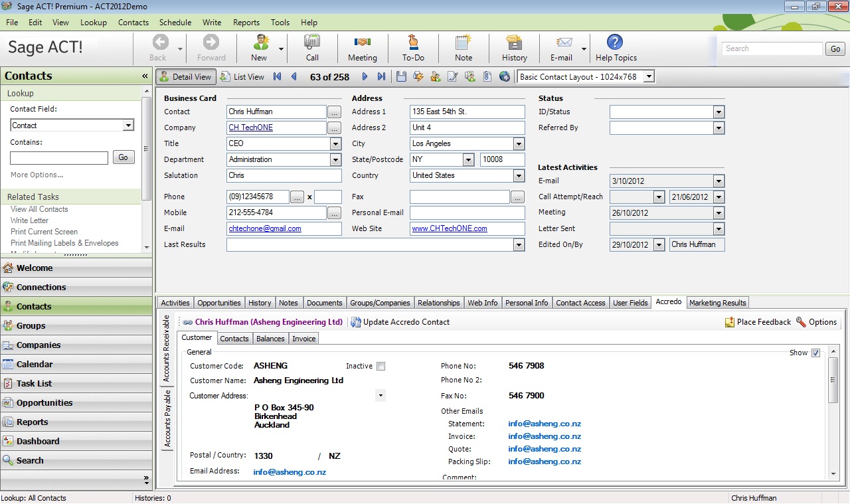850x504 pixels.
Task: Toggle the Inactive checkbox
Action: (x=381, y=366)
